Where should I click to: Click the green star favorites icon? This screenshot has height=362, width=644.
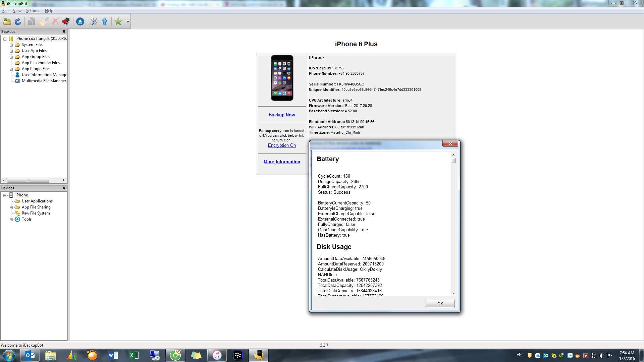point(118,22)
